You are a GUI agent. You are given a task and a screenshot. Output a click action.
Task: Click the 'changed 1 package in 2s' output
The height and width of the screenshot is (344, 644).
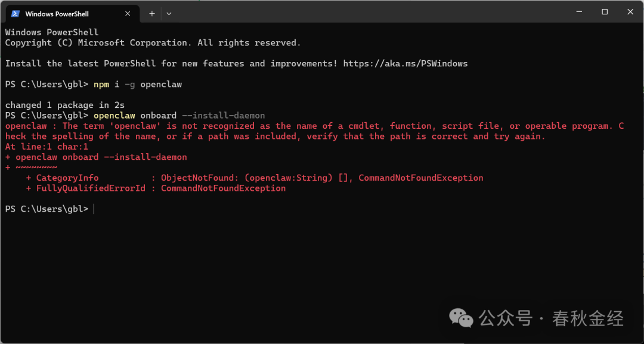pos(65,105)
